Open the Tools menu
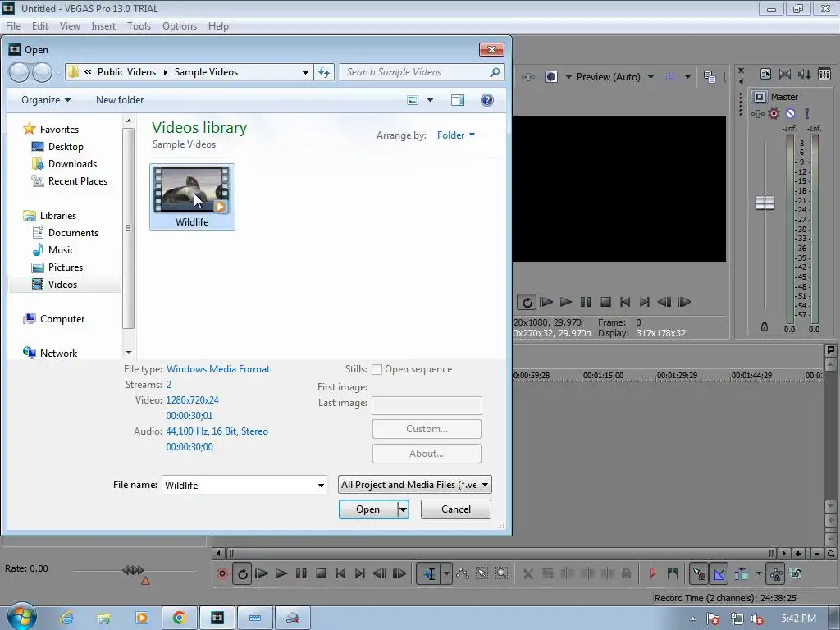840x630 pixels. tap(139, 25)
